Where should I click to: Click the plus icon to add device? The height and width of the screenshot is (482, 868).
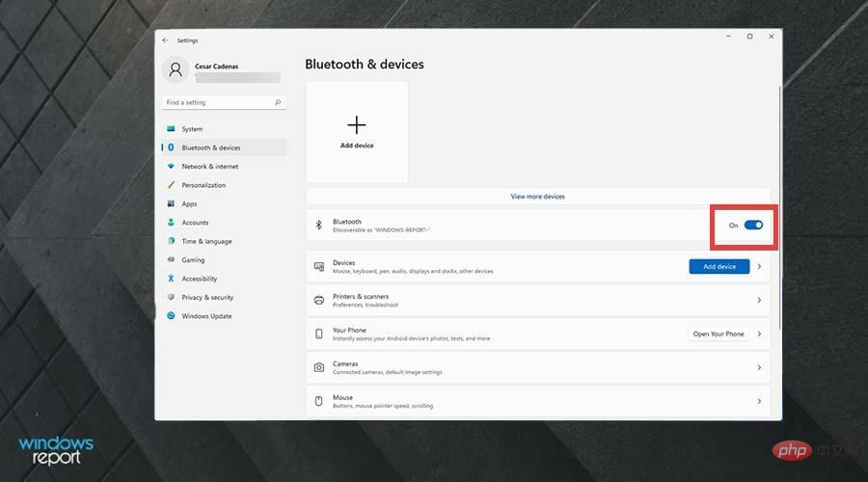tap(357, 124)
